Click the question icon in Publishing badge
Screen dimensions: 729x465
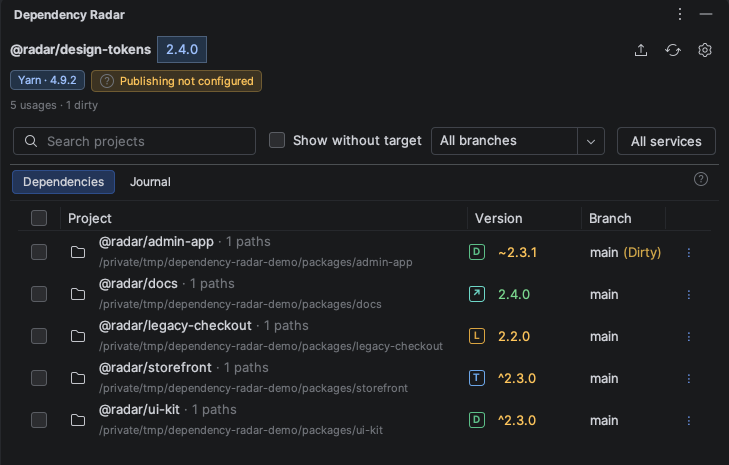tap(107, 81)
